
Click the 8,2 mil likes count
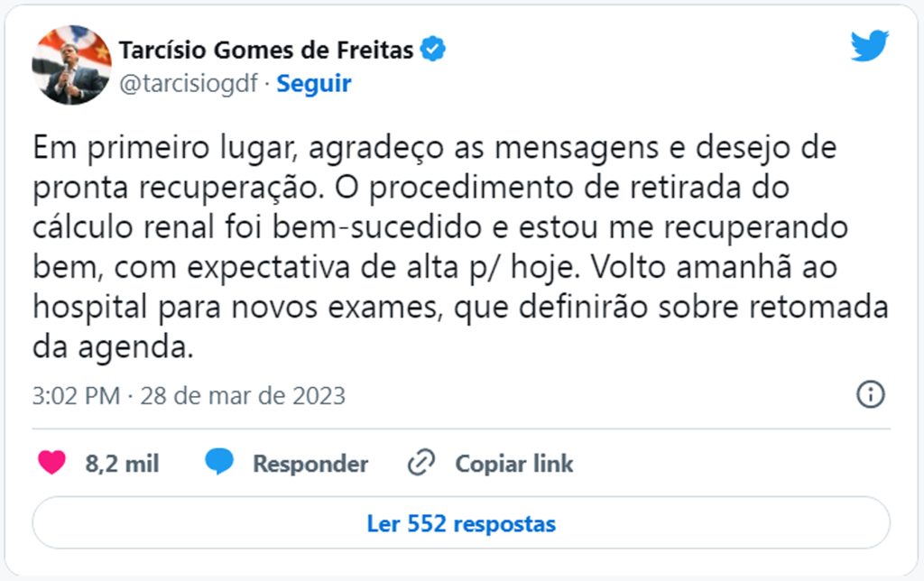122,464
